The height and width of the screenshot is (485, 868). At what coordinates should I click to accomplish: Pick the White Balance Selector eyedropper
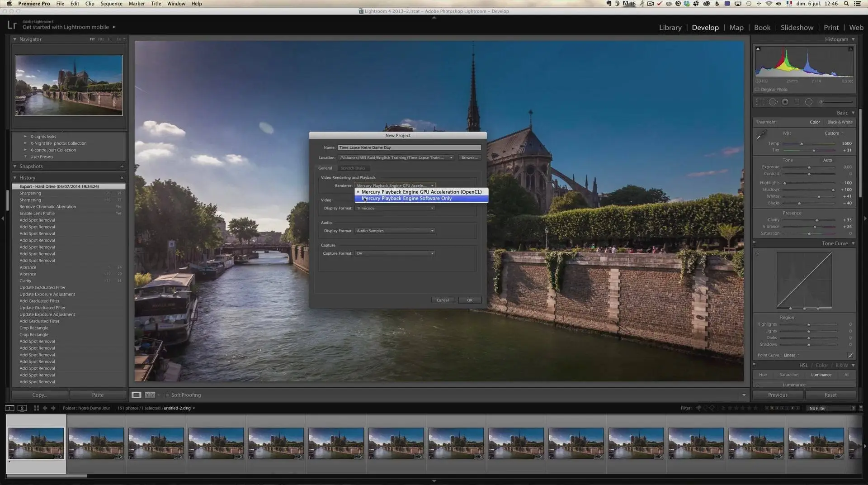pyautogui.click(x=762, y=134)
